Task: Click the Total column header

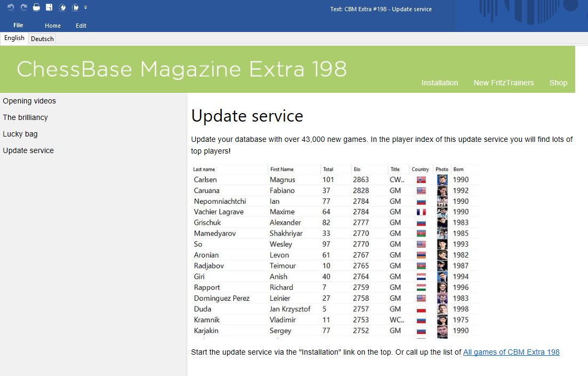Action: [328, 169]
